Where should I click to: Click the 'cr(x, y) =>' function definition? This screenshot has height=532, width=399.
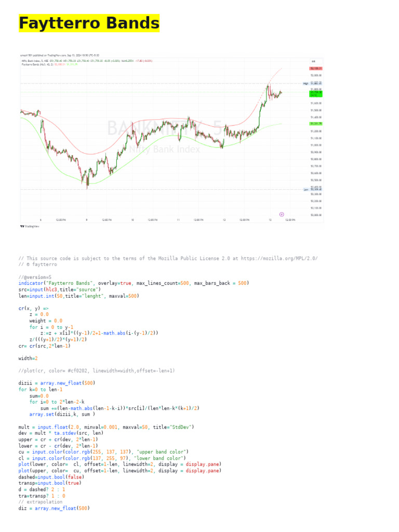tap(33, 308)
